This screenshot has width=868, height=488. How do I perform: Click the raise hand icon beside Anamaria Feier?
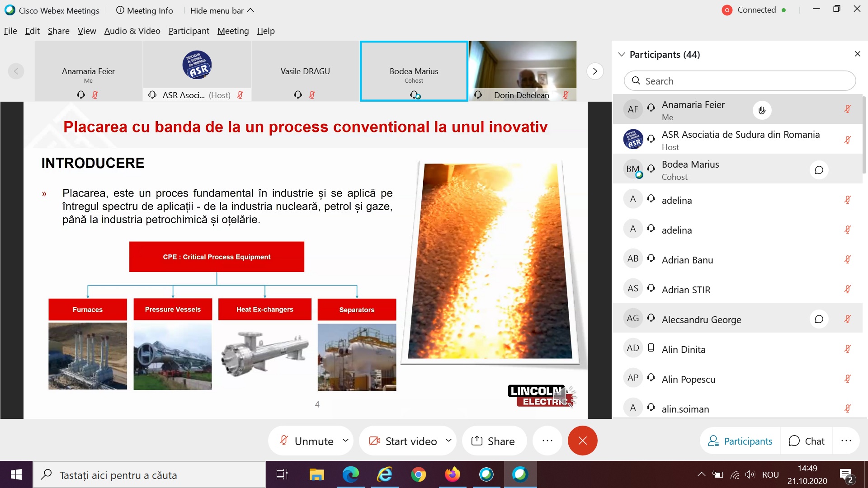(762, 110)
